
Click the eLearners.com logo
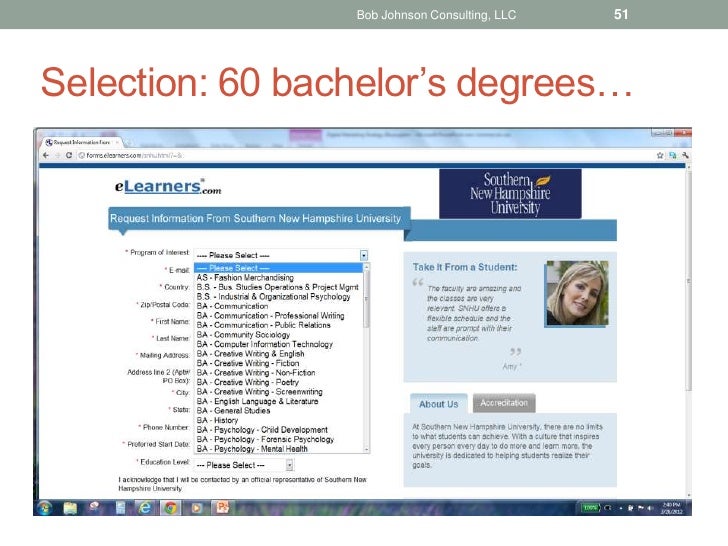[168, 186]
